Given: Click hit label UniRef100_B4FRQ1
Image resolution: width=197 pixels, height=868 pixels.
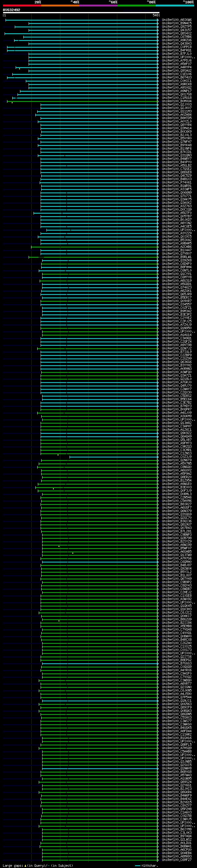Looking at the screenshot, I should (x=177, y=50).
